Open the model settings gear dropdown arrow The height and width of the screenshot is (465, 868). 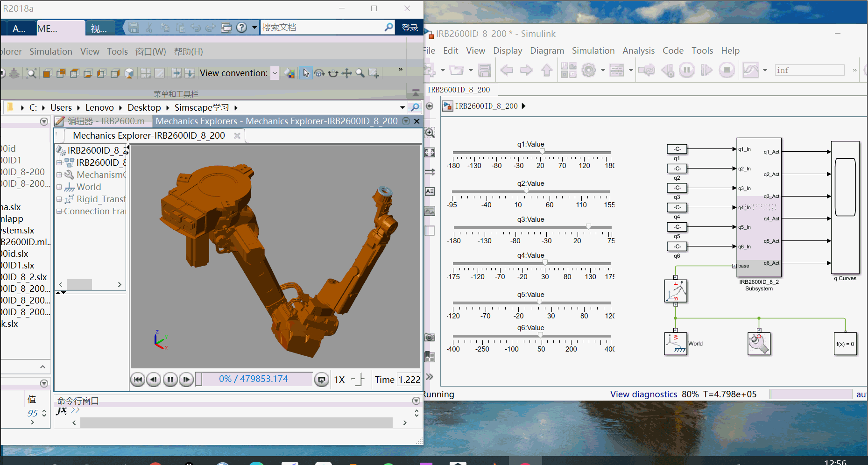[x=603, y=70]
